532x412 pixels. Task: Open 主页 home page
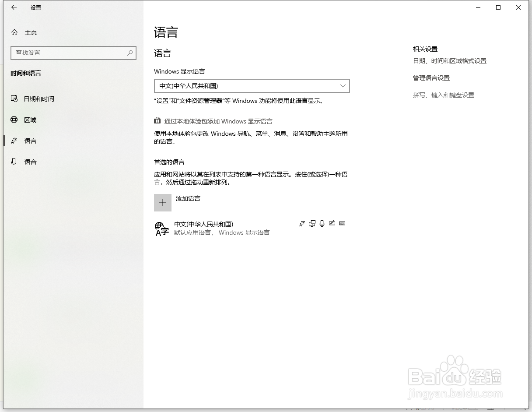coord(31,32)
